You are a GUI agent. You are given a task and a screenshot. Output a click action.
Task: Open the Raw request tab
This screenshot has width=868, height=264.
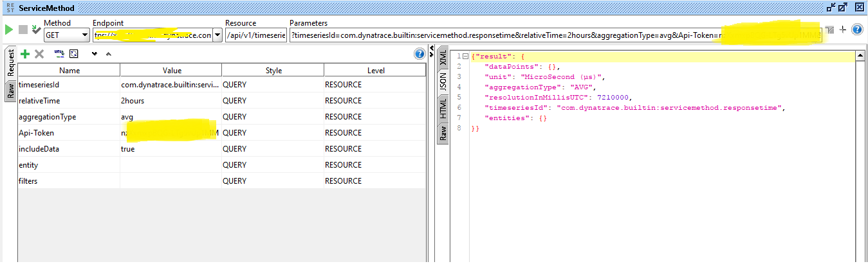[10, 91]
